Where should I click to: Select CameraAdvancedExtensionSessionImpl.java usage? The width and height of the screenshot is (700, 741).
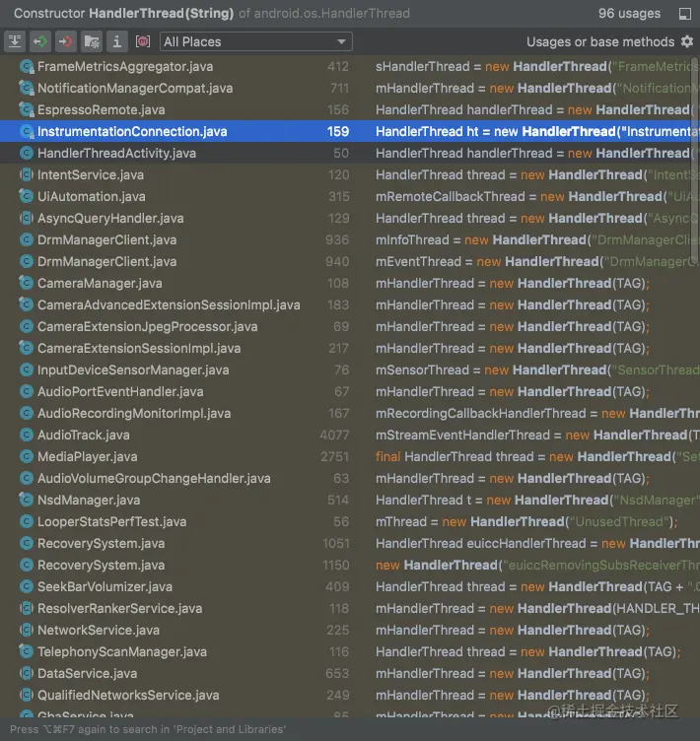click(x=350, y=305)
